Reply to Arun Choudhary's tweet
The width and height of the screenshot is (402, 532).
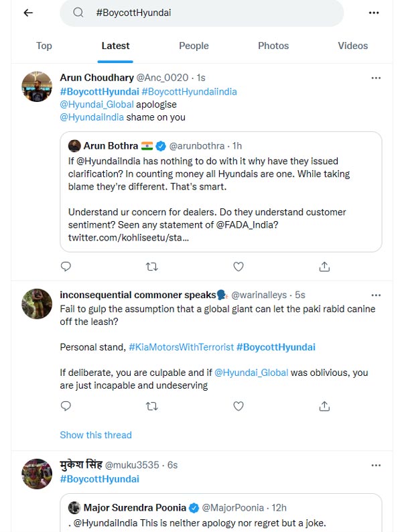coord(66,267)
